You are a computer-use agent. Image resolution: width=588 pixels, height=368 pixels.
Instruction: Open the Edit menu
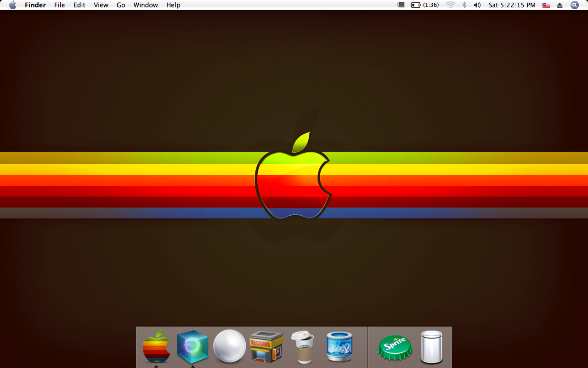[x=79, y=5]
